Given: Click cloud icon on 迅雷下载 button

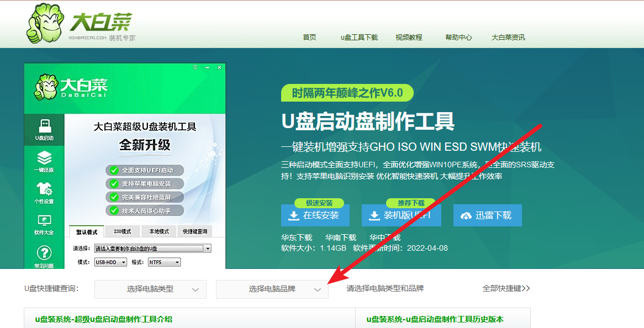Looking at the screenshot, I should point(466,215).
